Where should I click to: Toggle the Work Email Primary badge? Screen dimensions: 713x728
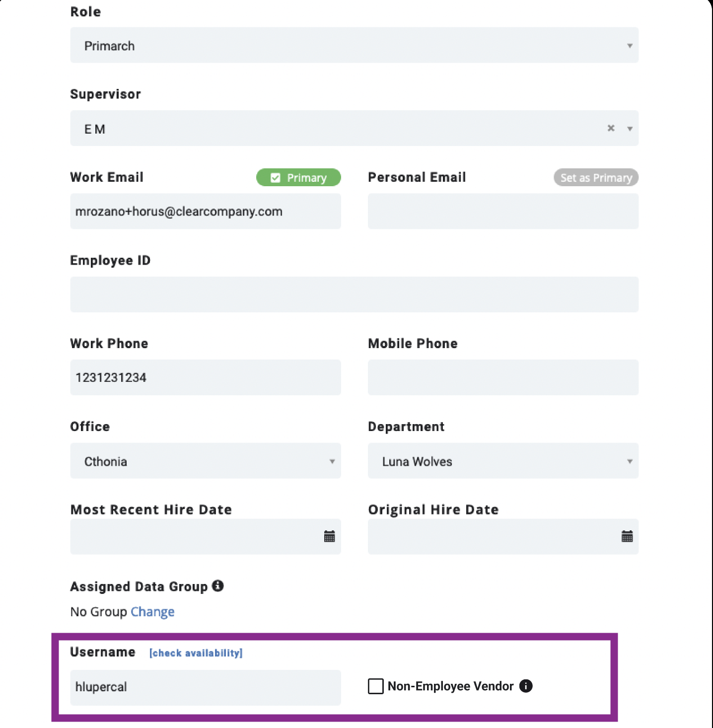(x=298, y=177)
